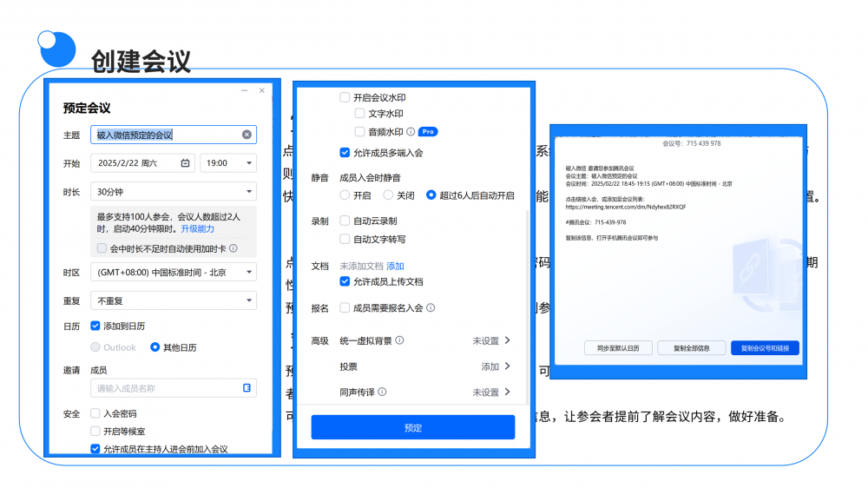
Task: Click the #腾讯会议: 715-439-978 line
Action: (595, 222)
